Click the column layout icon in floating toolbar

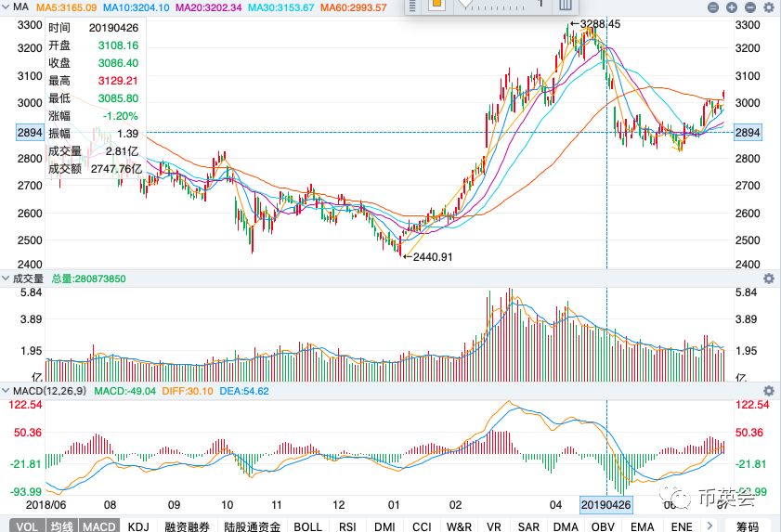pyautogui.click(x=565, y=5)
